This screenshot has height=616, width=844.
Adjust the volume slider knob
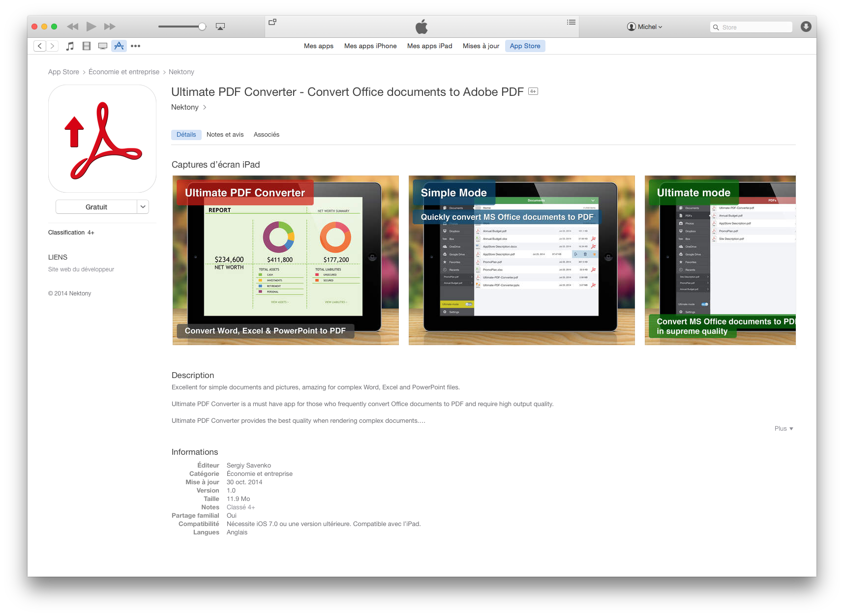[202, 27]
